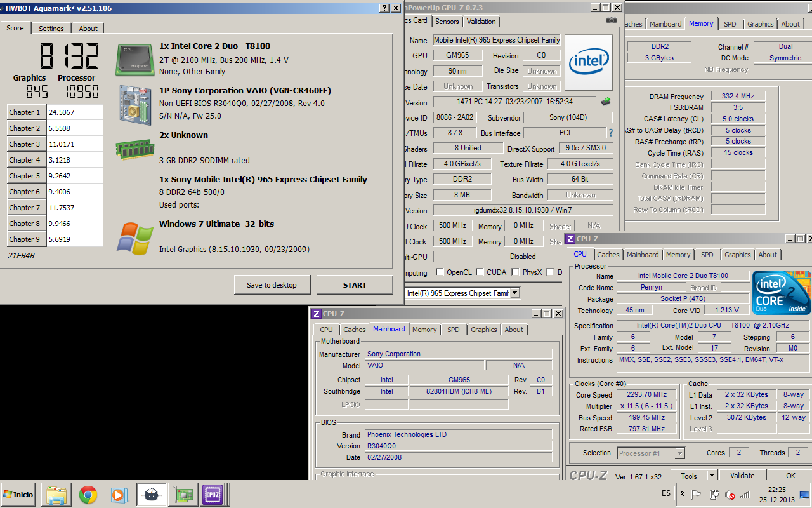Click the DRAM Frequency value 332.4 MHz

tap(738, 97)
